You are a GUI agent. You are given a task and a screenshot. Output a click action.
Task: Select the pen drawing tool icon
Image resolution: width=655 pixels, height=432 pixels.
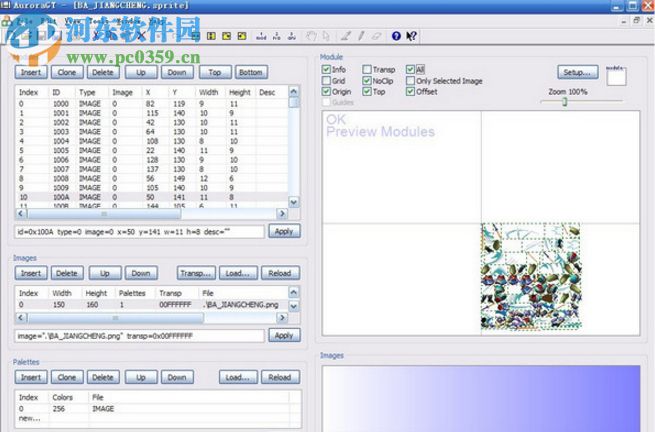click(345, 36)
